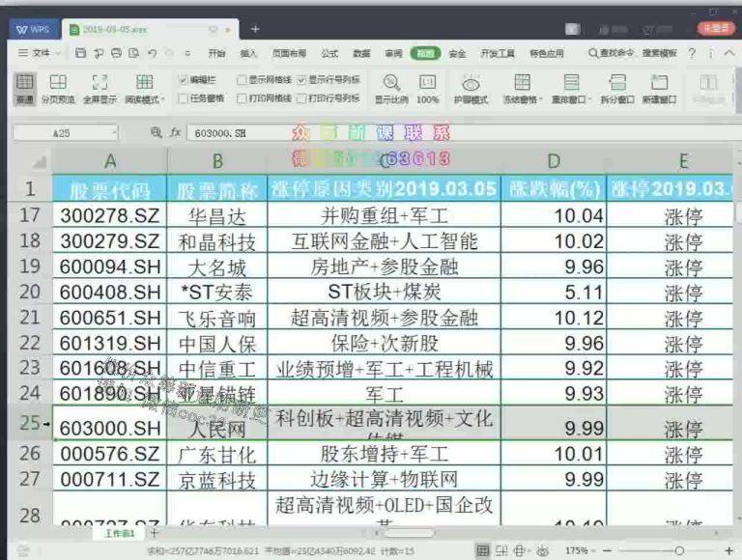Click the Print Preview icon in quick toolbar

134,53
